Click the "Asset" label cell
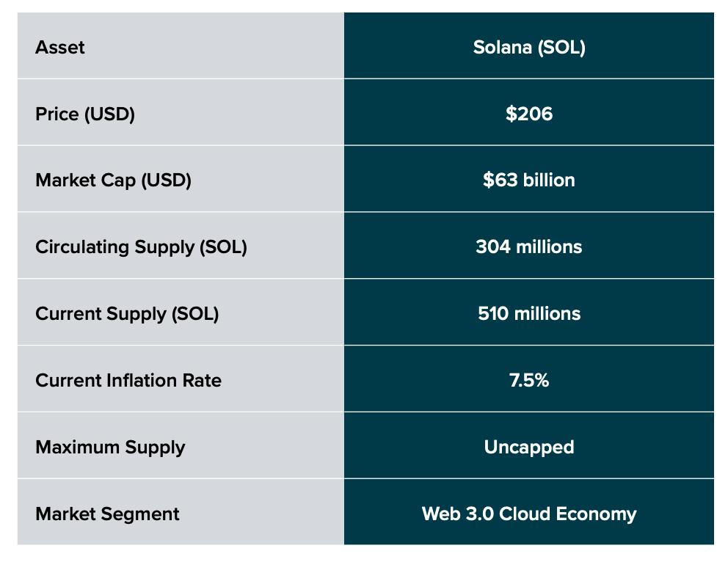728x562 pixels. pyautogui.click(x=60, y=48)
